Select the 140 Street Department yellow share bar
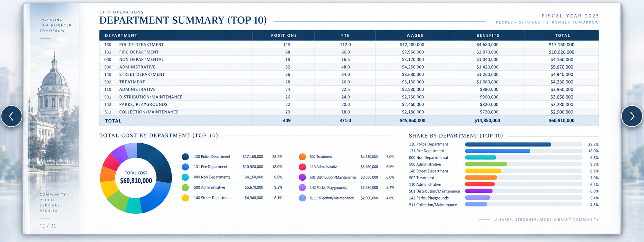The height and width of the screenshot is (242, 644). coord(483,171)
